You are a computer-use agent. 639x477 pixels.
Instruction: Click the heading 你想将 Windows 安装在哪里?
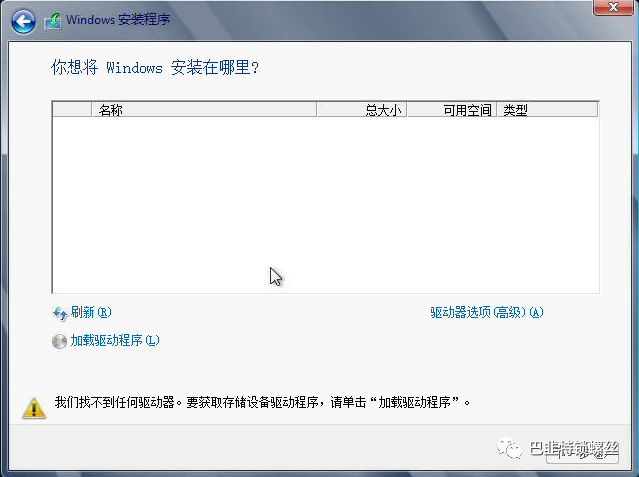pyautogui.click(x=155, y=67)
